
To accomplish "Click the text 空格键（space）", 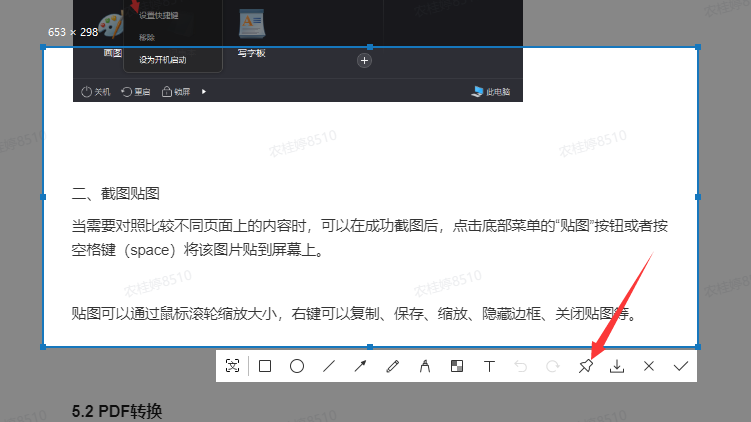I will click(x=124, y=250).
